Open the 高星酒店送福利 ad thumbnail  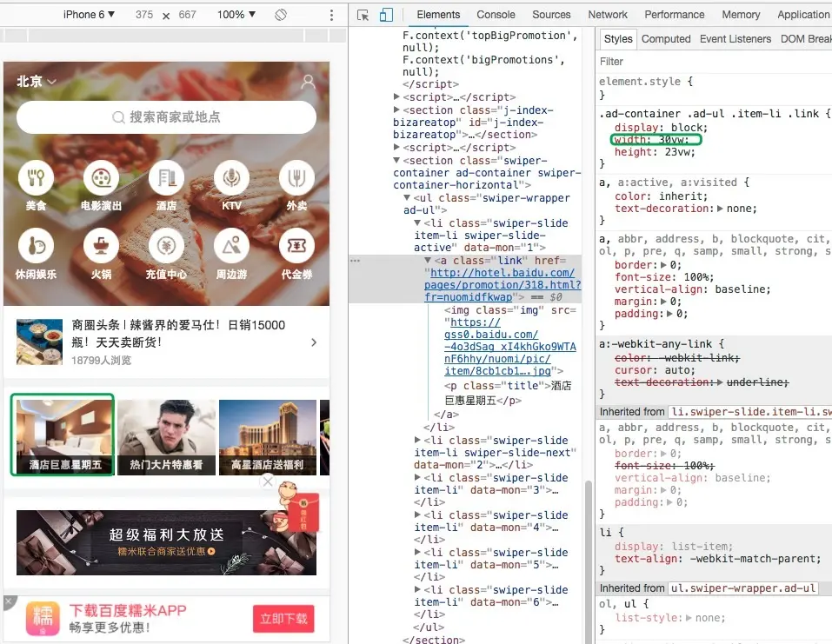point(268,437)
